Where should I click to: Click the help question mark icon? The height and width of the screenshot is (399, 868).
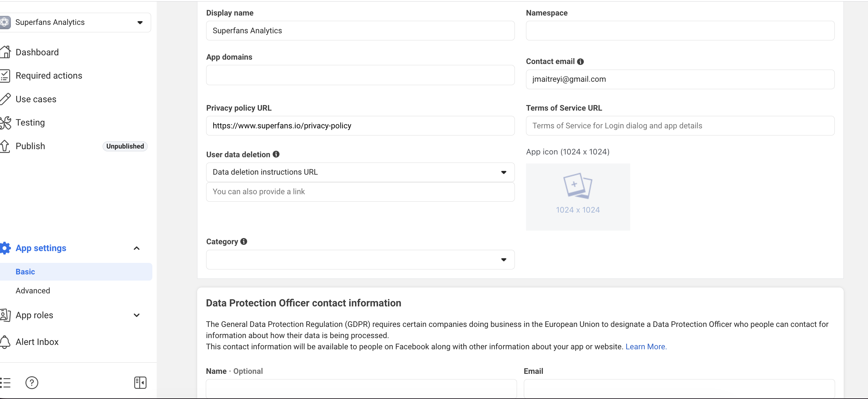pyautogui.click(x=32, y=383)
